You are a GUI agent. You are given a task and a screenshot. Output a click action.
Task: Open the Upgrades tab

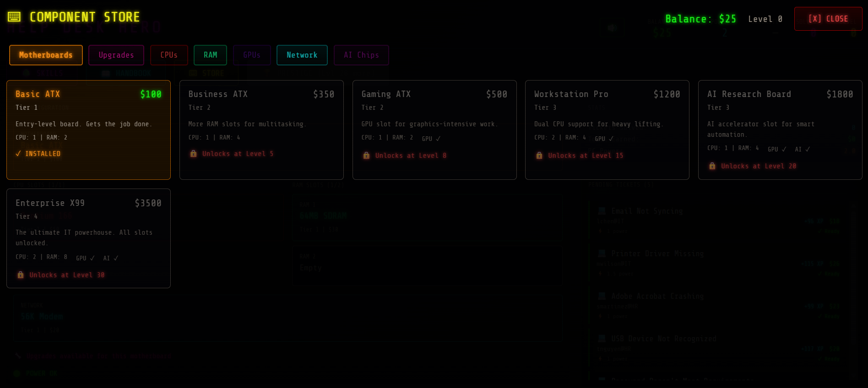coord(116,55)
